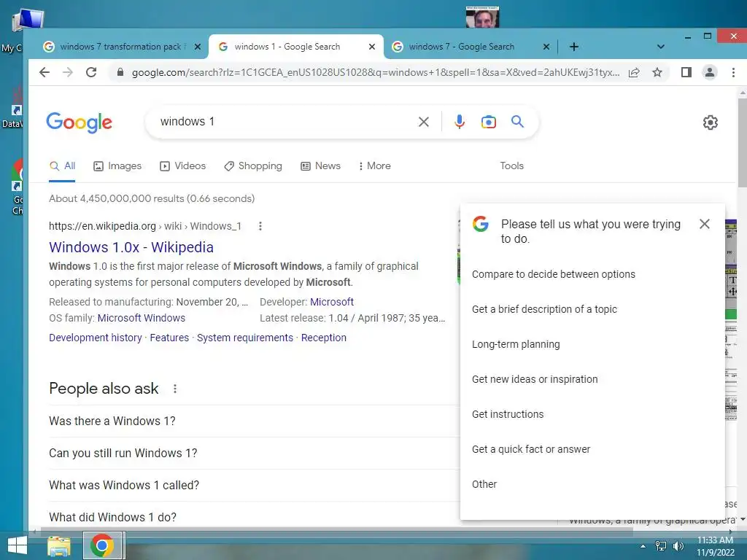Screen dimensions: 747x560
Task: Expand 'Can you still run Windows 1?'
Action: 253,453
